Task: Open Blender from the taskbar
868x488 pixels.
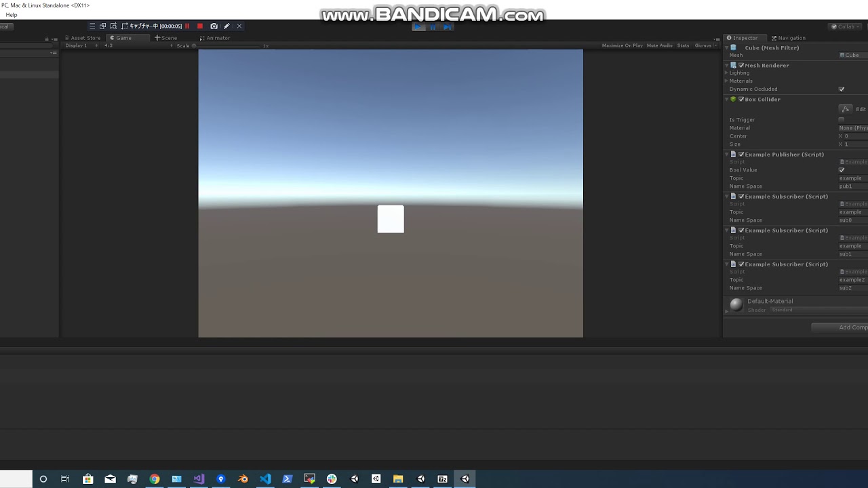Action: pos(243,479)
